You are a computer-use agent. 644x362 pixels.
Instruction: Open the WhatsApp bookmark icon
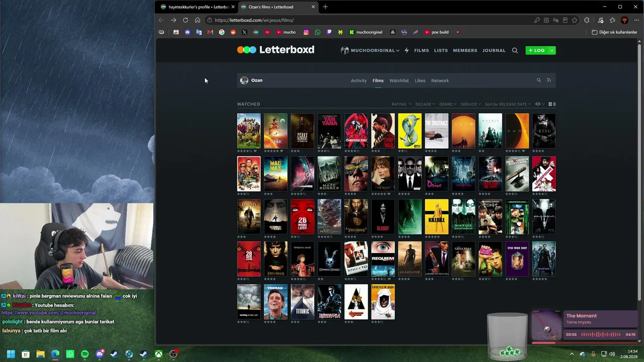click(317, 32)
